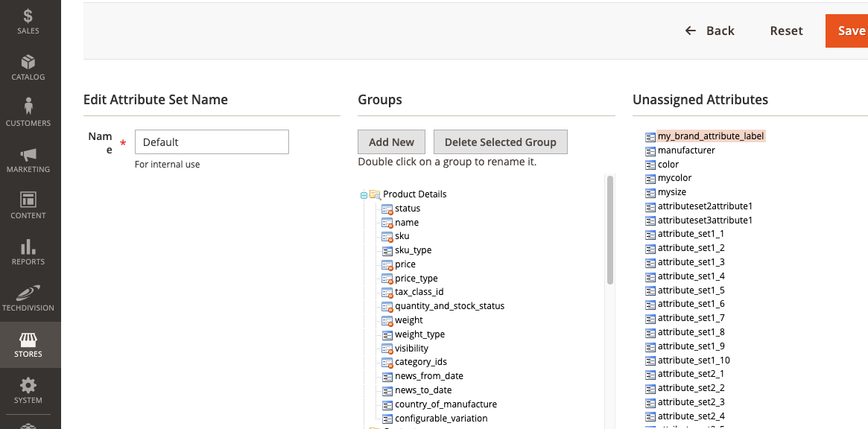Image resolution: width=868 pixels, height=429 pixels.
Task: Open the Customers sidebar menu
Action: coord(28,113)
